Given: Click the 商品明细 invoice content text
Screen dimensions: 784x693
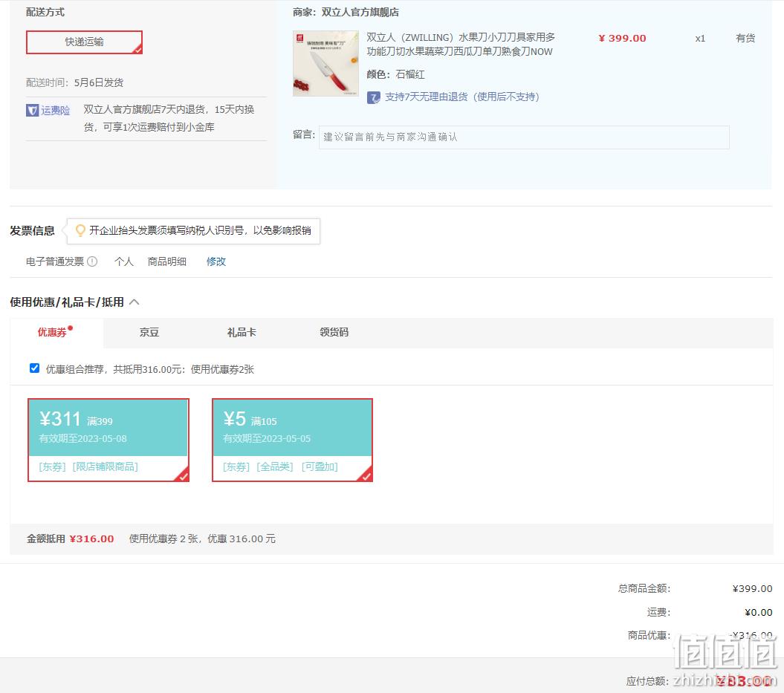Looking at the screenshot, I should [167, 261].
